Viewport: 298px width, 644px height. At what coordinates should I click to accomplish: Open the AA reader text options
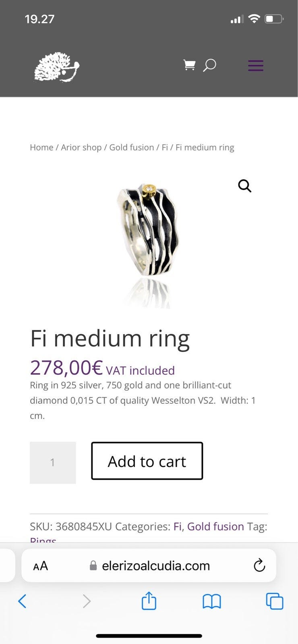[41, 566]
